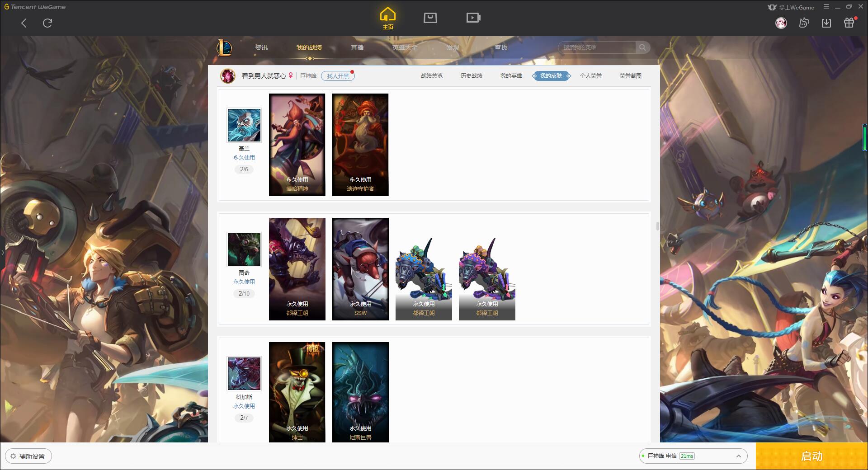Viewport: 868px width, 470px height.
Task: Open 嘻哈精神 skin thumbnail
Action: (x=297, y=145)
